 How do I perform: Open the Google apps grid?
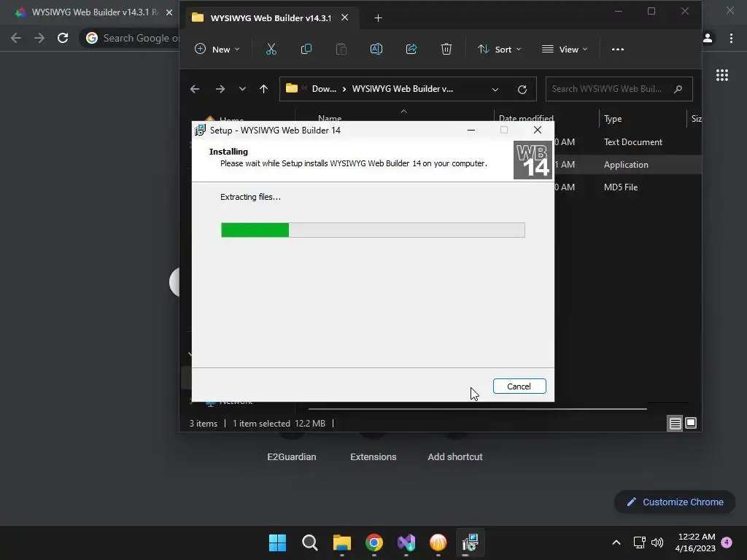722,75
